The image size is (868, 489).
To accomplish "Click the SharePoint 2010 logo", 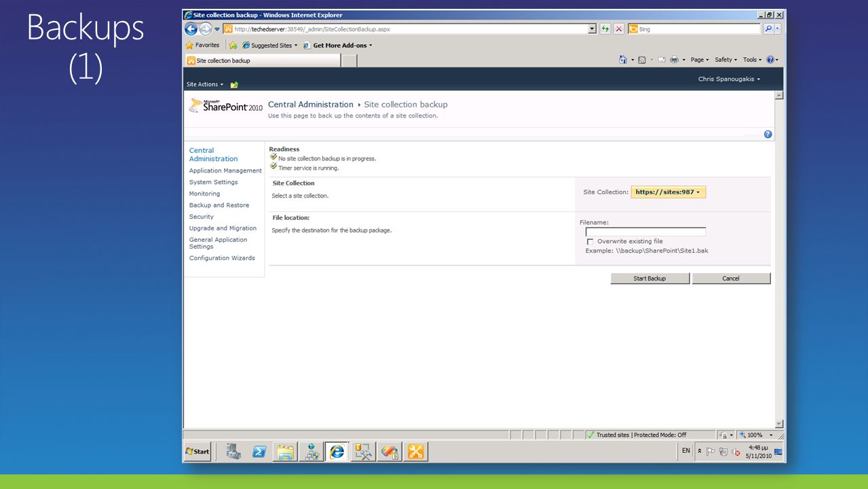I will 226,106.
